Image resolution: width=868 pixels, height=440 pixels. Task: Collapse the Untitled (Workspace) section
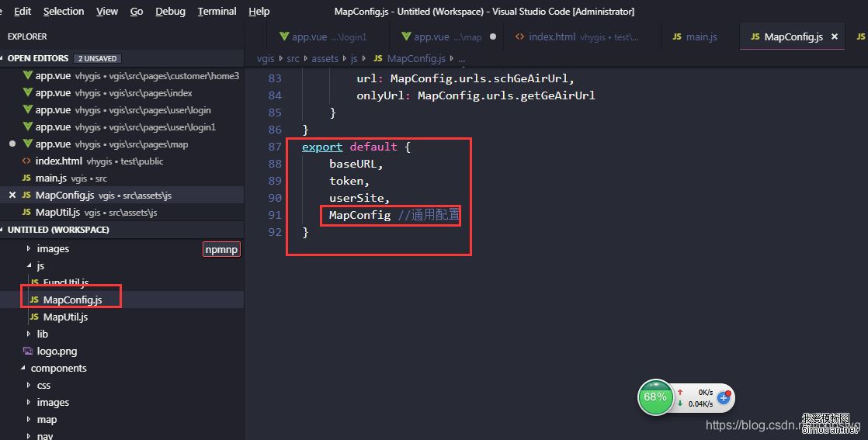(4, 230)
